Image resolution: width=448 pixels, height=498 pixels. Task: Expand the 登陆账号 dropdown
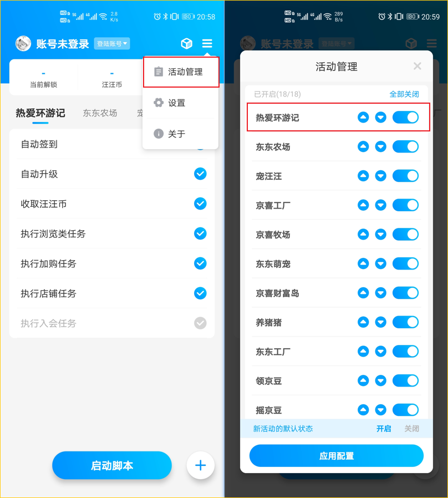tap(112, 43)
